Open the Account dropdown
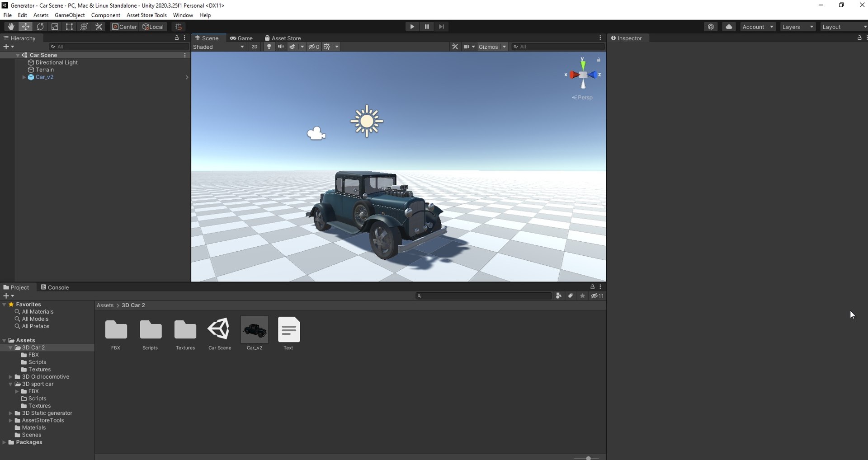Viewport: 868px width, 460px height. [x=758, y=27]
